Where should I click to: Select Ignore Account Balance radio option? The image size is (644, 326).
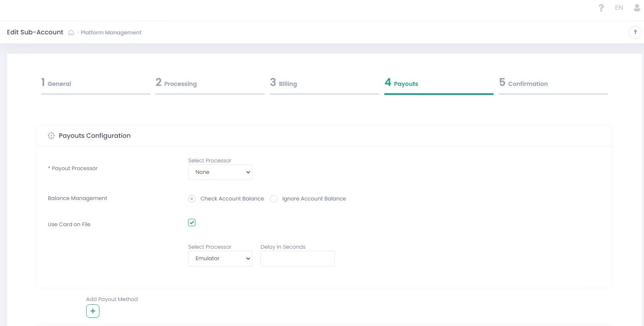(x=274, y=199)
